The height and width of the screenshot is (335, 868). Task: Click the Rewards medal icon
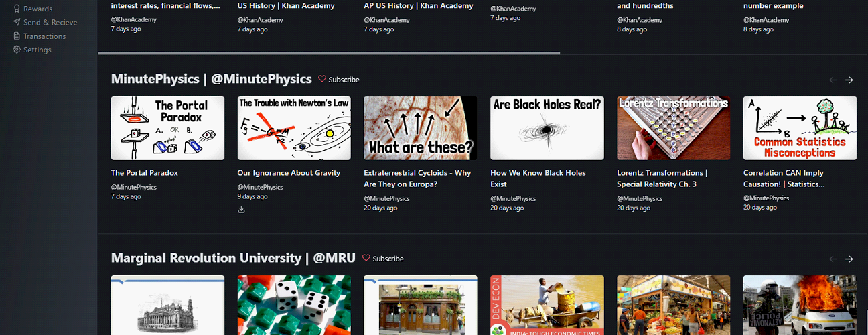click(17, 9)
